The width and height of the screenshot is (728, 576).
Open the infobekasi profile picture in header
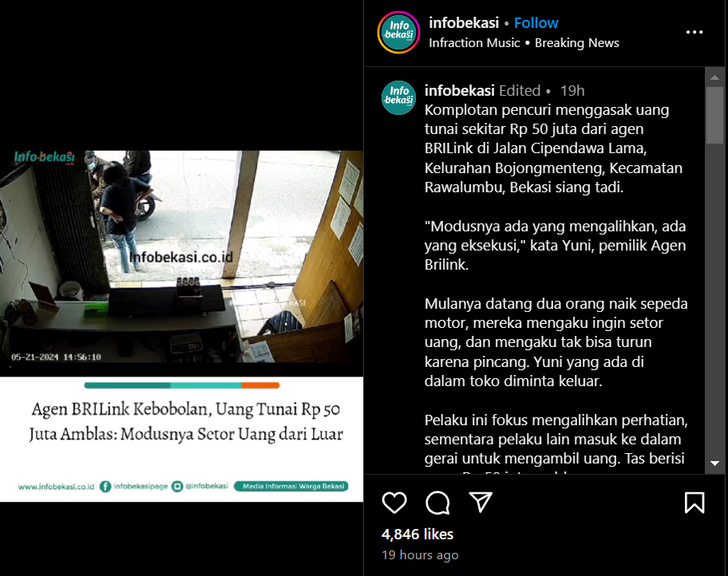click(398, 32)
